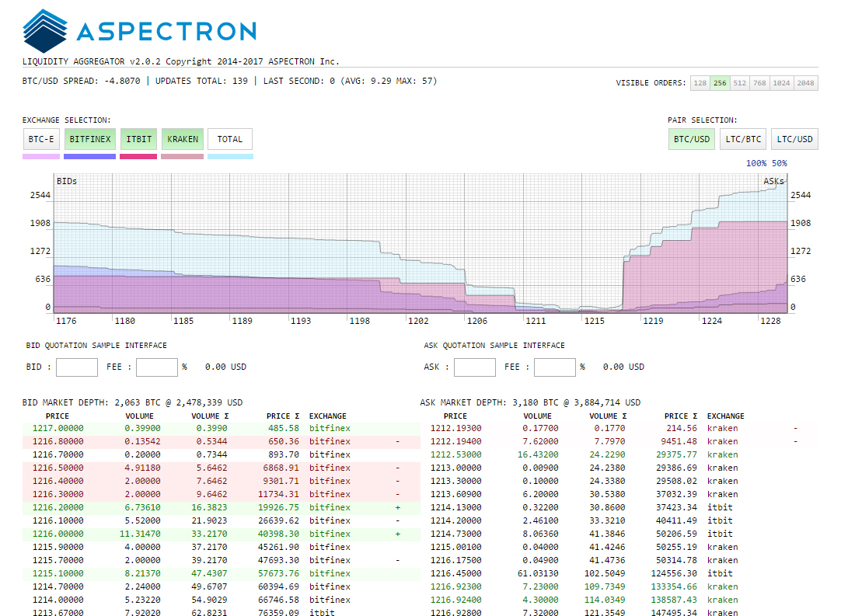Select ask price 1216.92800
This screenshot has height=616, width=841.
pyautogui.click(x=456, y=612)
